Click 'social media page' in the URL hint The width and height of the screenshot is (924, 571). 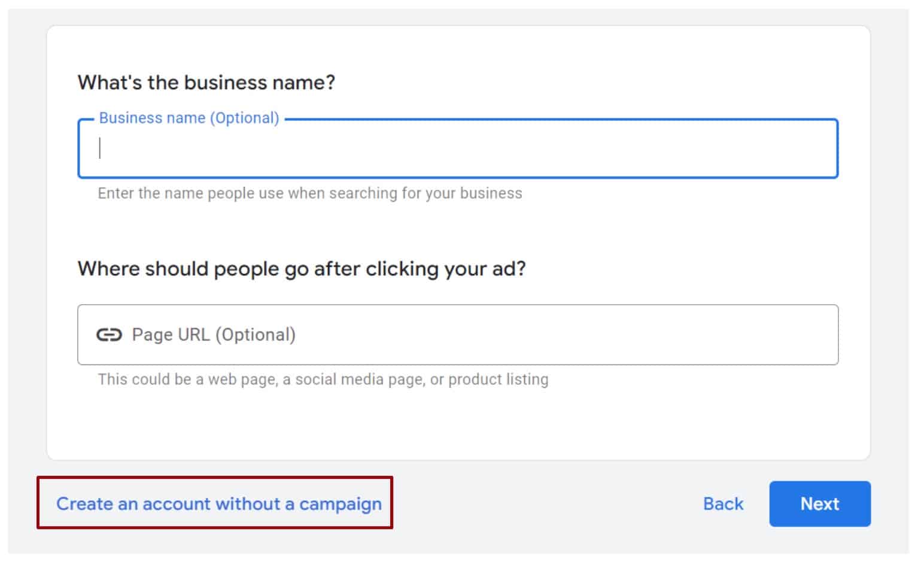point(359,379)
